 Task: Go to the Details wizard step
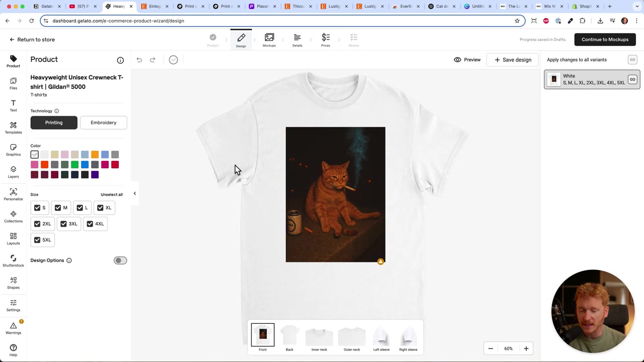click(x=297, y=40)
